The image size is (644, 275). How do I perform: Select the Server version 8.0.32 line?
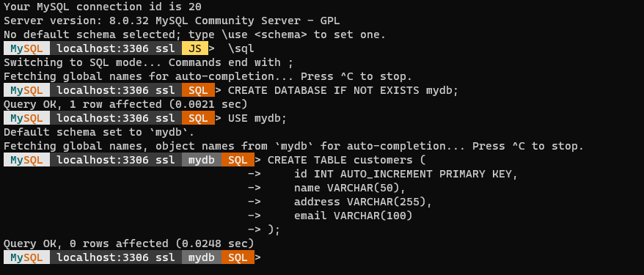point(172,21)
